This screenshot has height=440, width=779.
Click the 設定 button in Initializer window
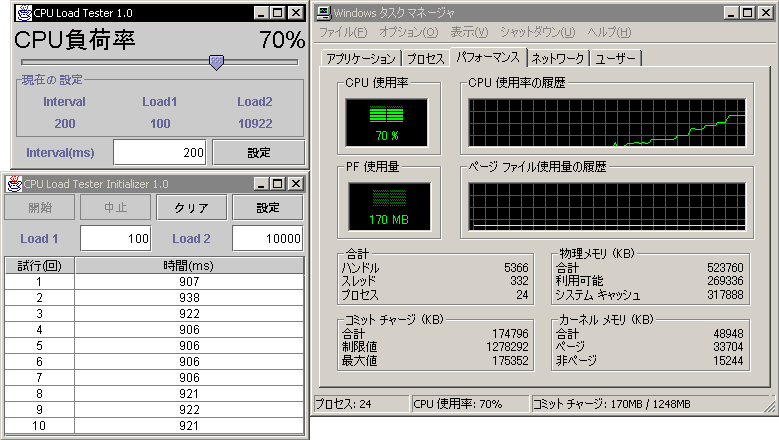268,207
